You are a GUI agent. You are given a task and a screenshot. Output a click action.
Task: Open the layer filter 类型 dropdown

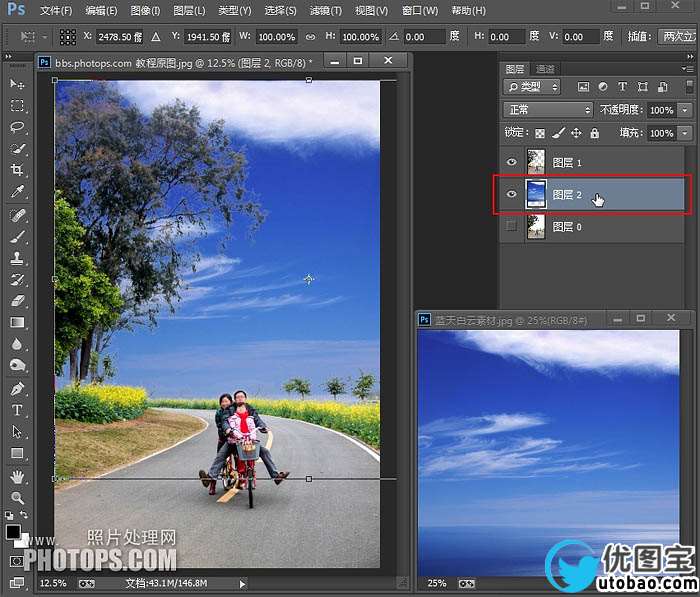[532, 87]
